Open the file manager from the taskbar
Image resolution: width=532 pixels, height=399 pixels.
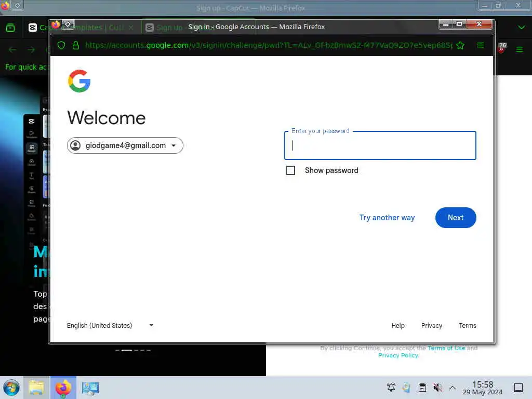tap(36, 388)
